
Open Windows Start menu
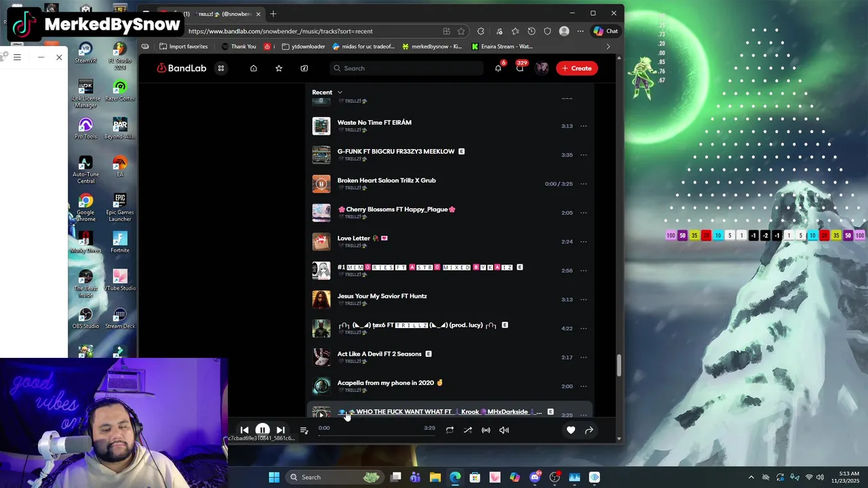[274, 477]
